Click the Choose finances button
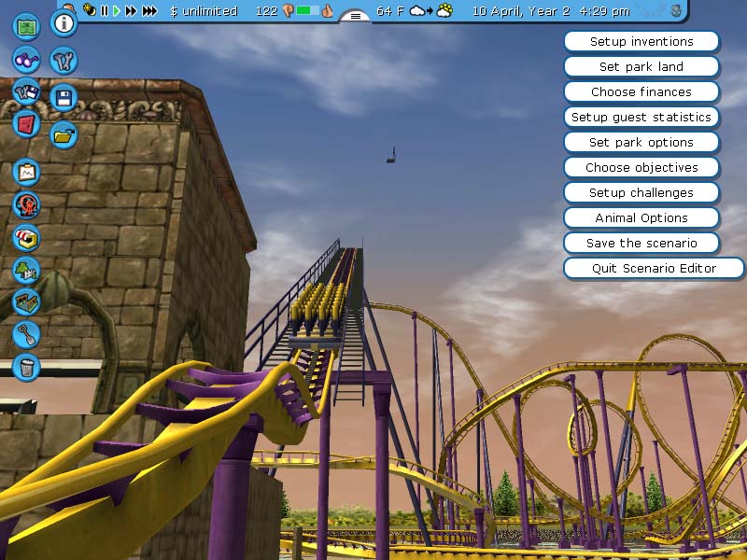The height and width of the screenshot is (560, 747). coord(641,91)
